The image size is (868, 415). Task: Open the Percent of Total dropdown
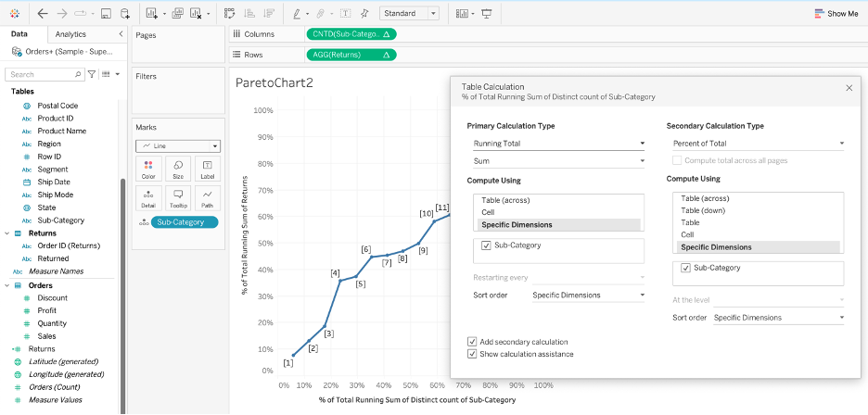759,144
